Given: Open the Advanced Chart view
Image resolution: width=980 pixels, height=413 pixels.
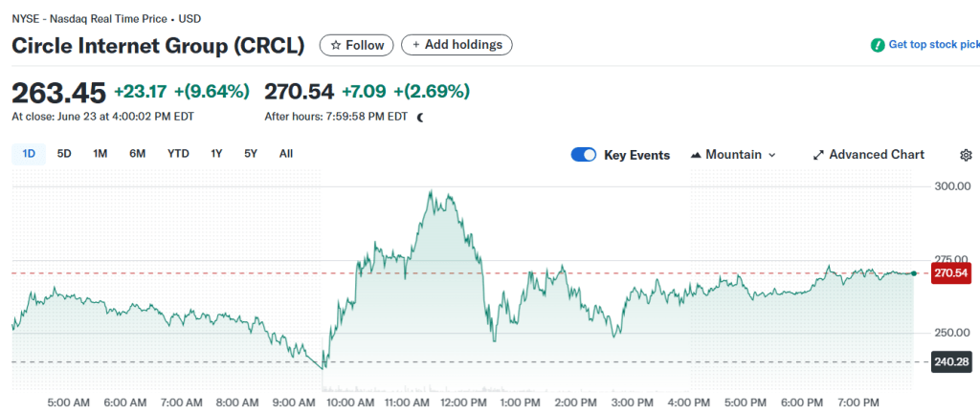Looking at the screenshot, I should pos(868,155).
